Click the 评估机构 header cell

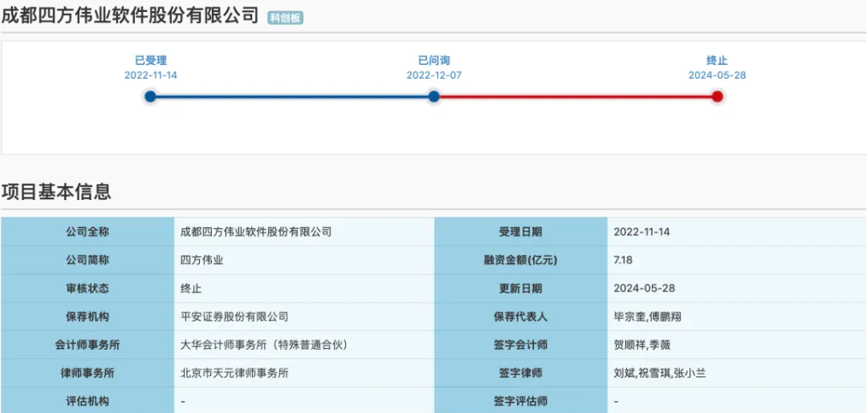(87, 401)
